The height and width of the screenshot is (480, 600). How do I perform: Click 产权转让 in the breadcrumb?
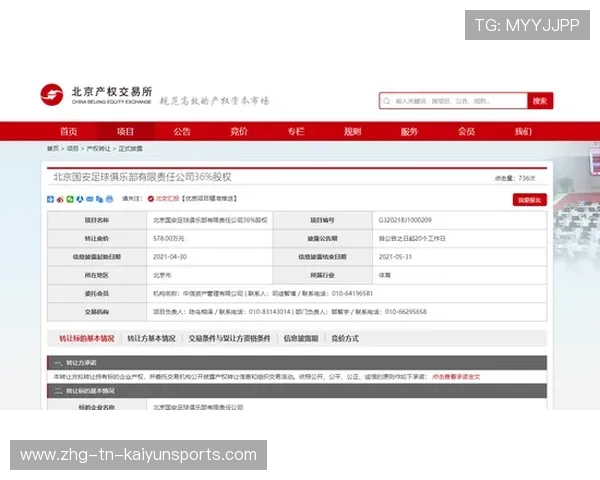[x=98, y=149]
